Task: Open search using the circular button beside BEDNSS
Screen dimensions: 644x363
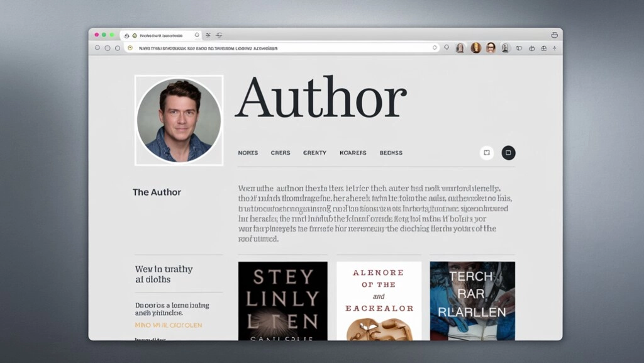Action: (x=486, y=153)
